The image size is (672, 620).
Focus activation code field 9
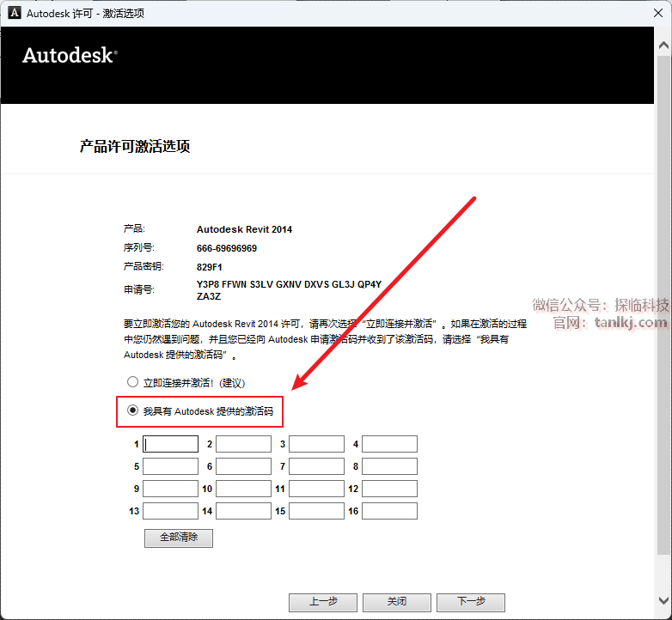click(x=170, y=489)
